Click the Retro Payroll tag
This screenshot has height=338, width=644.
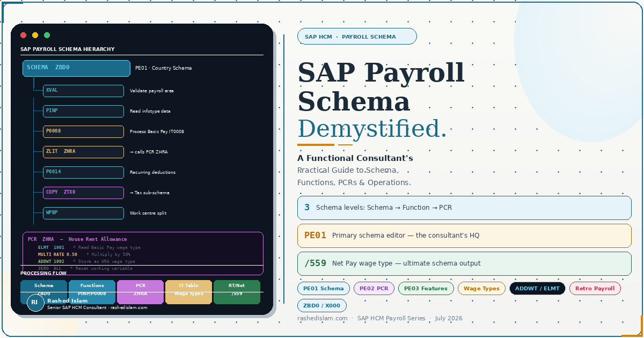point(595,289)
